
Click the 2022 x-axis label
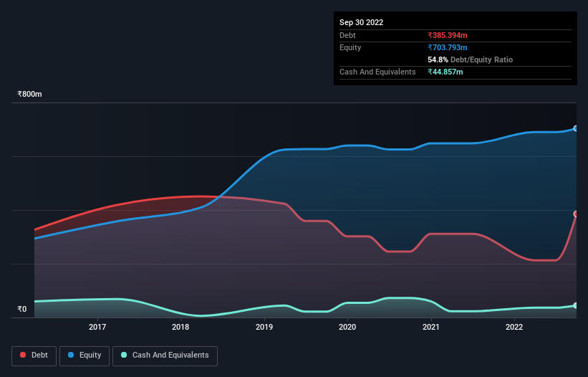(514, 327)
